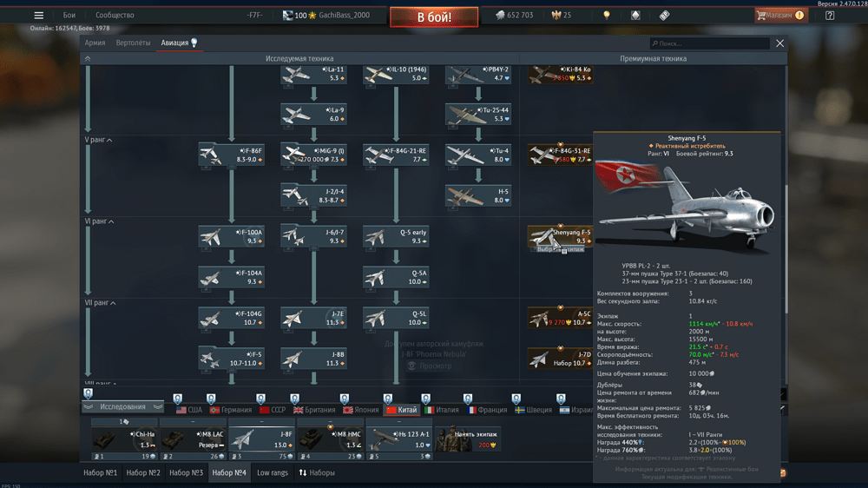Open the Сообщество menu
868x488 pixels.
[115, 16]
